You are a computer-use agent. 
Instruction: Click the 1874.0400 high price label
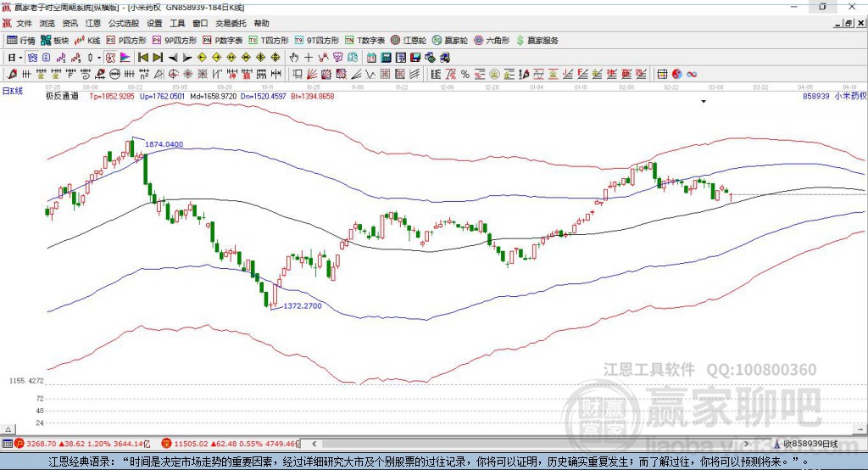(x=164, y=144)
